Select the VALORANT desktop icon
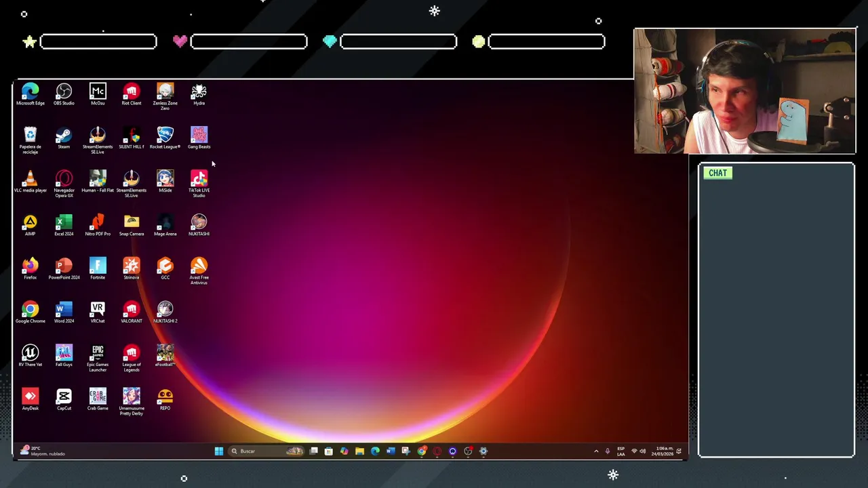Screen dimensions: 868x488 [132, 312]
